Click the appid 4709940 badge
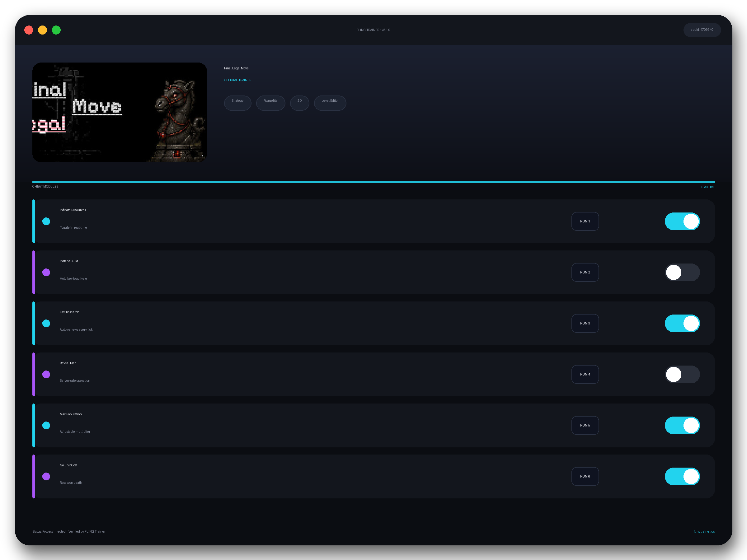The height and width of the screenshot is (560, 747). tap(702, 30)
